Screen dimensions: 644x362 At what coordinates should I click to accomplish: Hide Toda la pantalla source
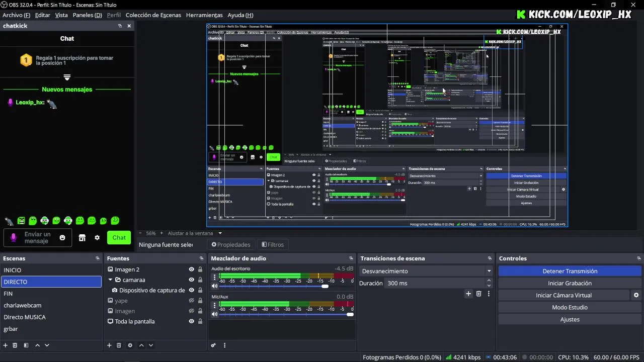[x=191, y=321]
